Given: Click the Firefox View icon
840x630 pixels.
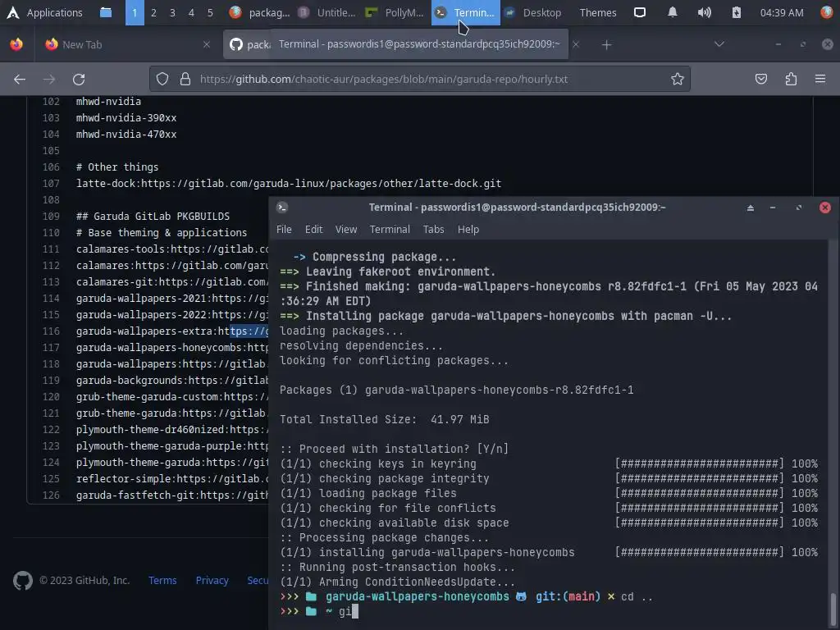Looking at the screenshot, I should pyautogui.click(x=16, y=44).
